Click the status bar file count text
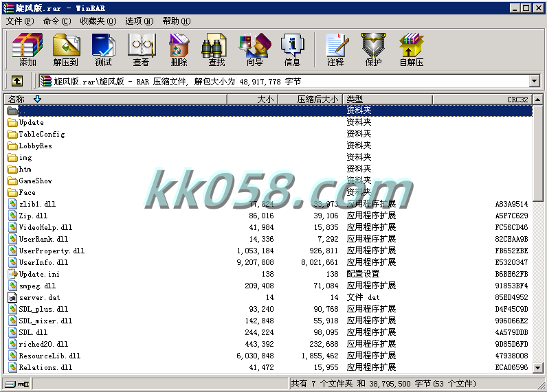Screen dimensions: 547x392 click(x=383, y=384)
